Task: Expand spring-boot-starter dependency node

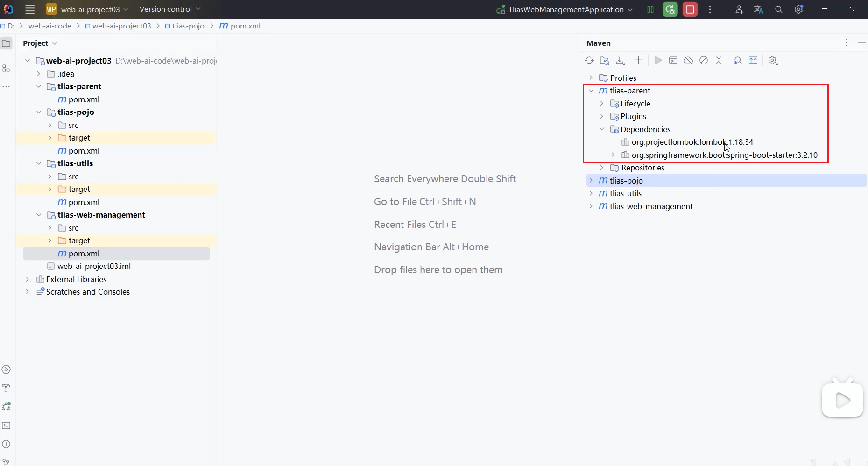Action: 613,155
